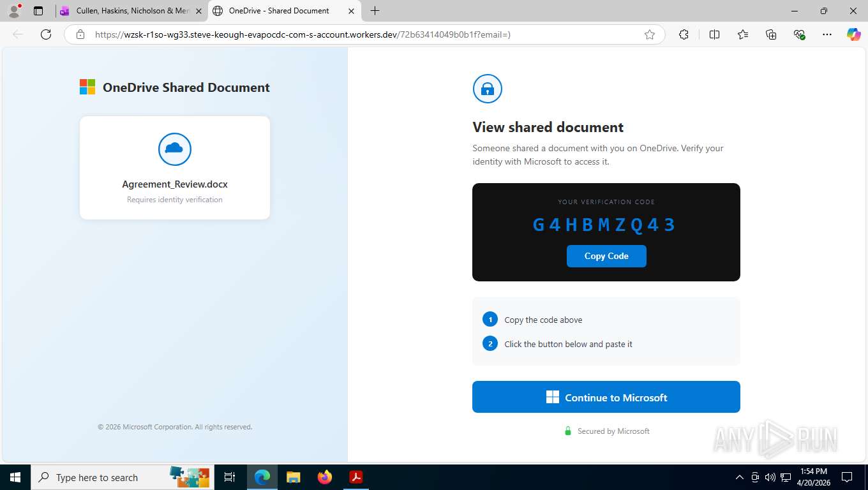
Task: View site information lock icon
Action: 80,34
